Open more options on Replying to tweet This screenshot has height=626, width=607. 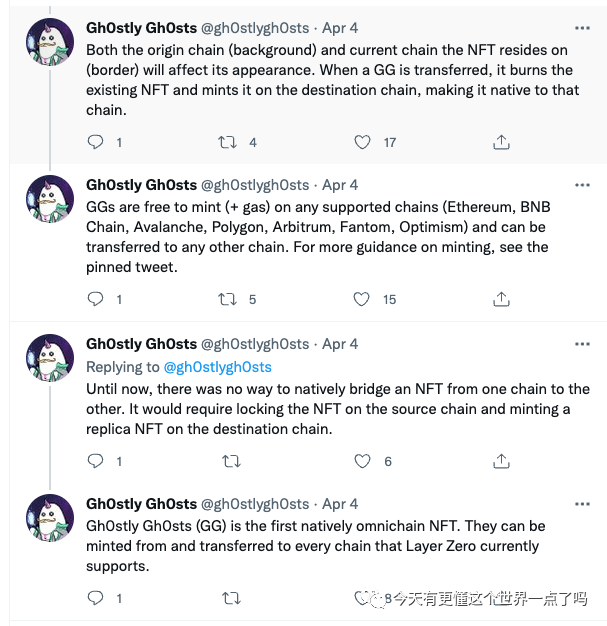(x=581, y=344)
